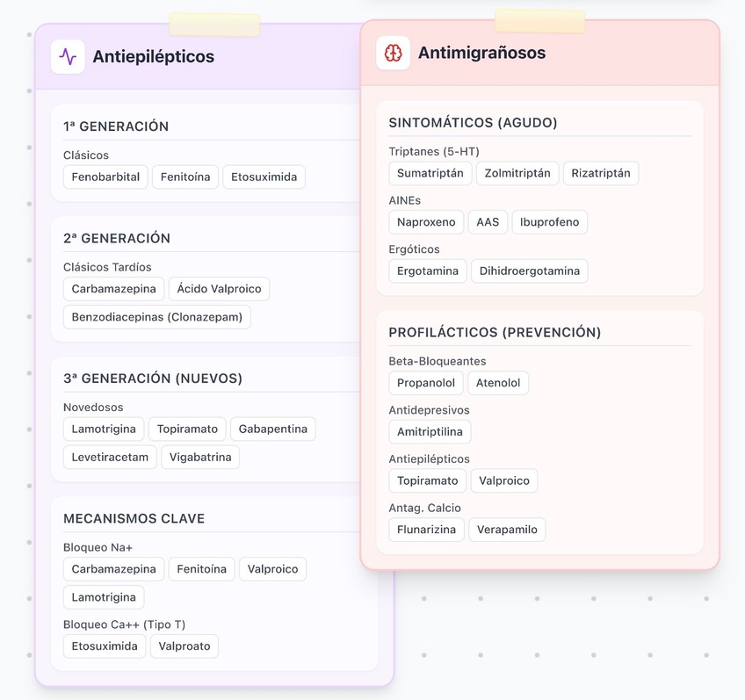Click the 1ª GENERACIÓN section heading
Viewport: 745px width, 700px height.
click(x=116, y=126)
